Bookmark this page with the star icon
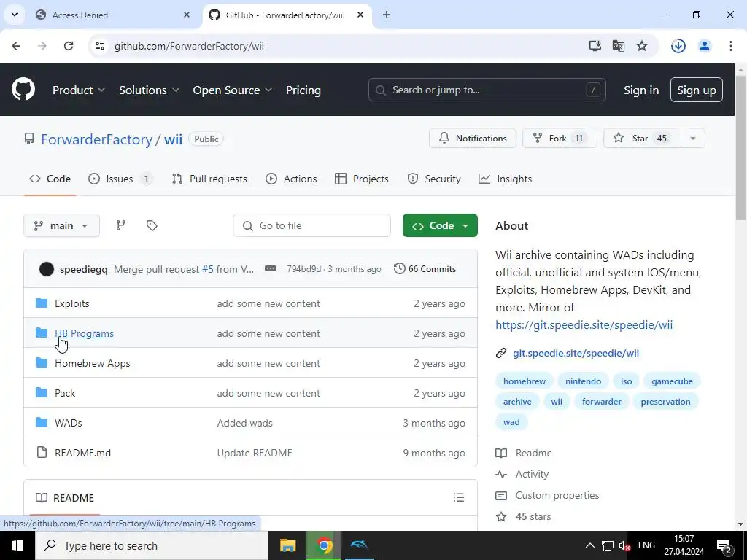This screenshot has height=560, width=747. pyautogui.click(x=642, y=46)
